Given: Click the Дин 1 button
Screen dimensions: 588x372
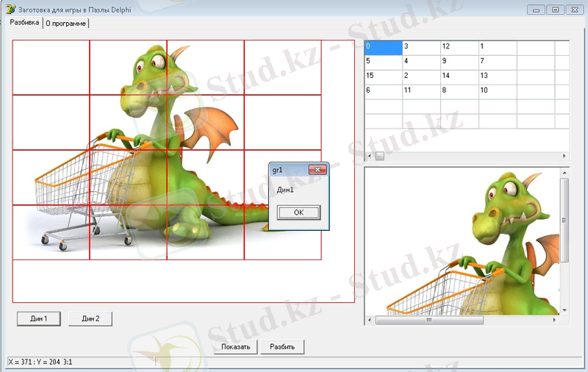Looking at the screenshot, I should (39, 318).
